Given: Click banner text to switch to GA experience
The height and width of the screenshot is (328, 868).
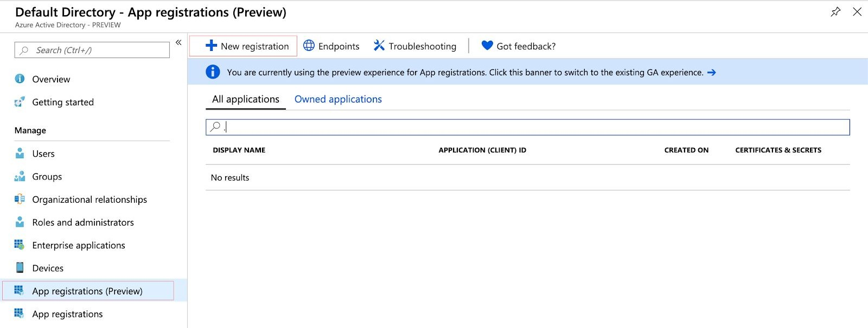Looking at the screenshot, I should click(465, 72).
